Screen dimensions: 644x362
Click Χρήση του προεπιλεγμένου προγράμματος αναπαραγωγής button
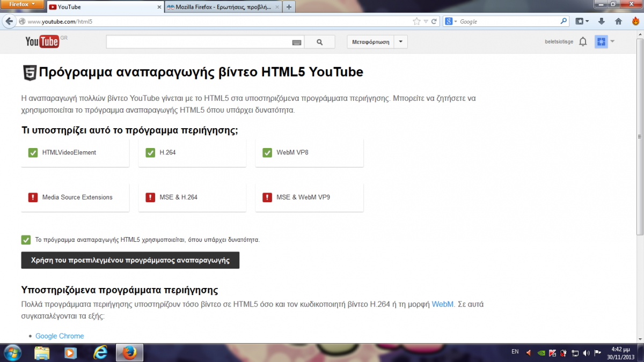(130, 260)
